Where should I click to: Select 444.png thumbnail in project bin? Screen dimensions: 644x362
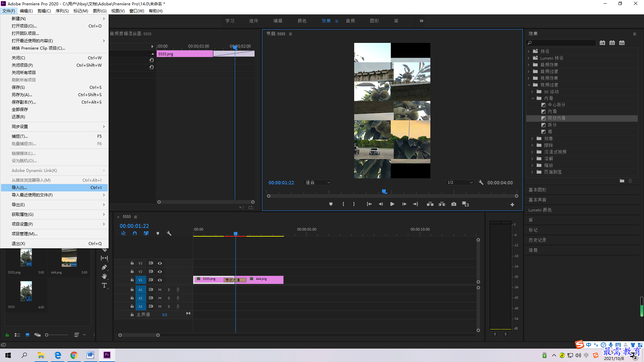pyautogui.click(x=69, y=257)
